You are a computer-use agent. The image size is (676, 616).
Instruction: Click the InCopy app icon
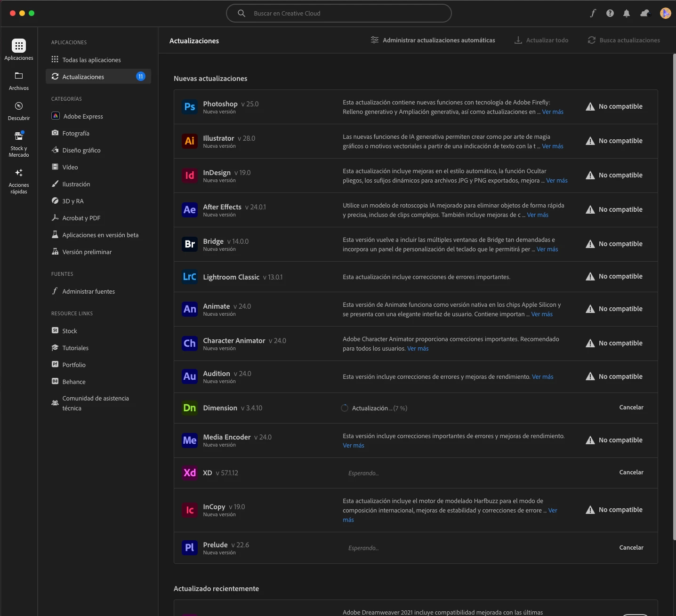pyautogui.click(x=190, y=510)
